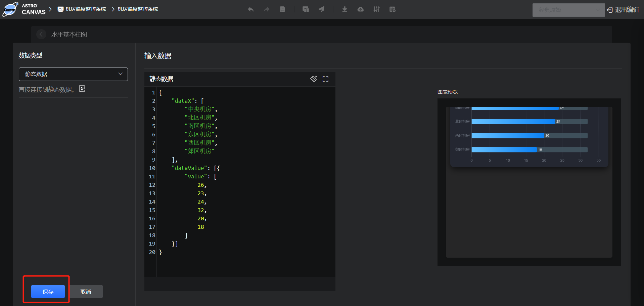Image resolution: width=644 pixels, height=306 pixels.
Task: Click the redo arrow in top toolbar
Action: 267,9
